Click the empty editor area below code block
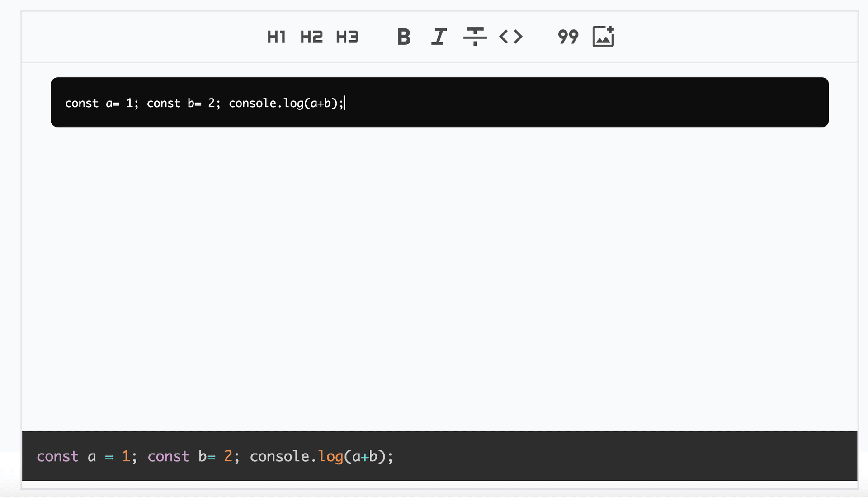868x497 pixels. pos(439,271)
